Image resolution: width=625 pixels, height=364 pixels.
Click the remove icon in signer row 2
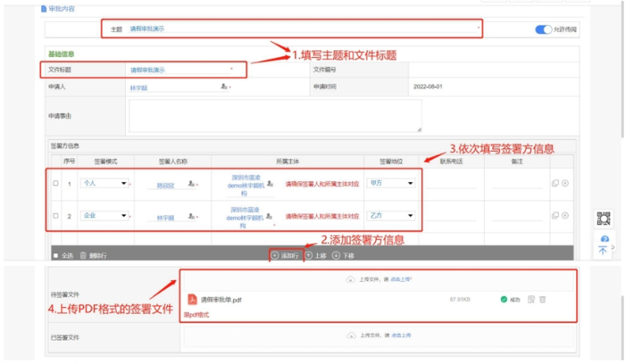coord(565,216)
